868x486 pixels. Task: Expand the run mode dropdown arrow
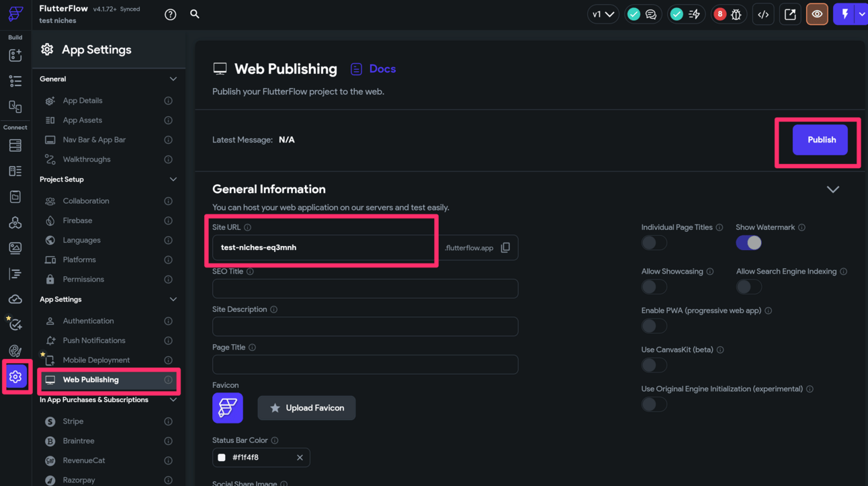[x=862, y=14]
